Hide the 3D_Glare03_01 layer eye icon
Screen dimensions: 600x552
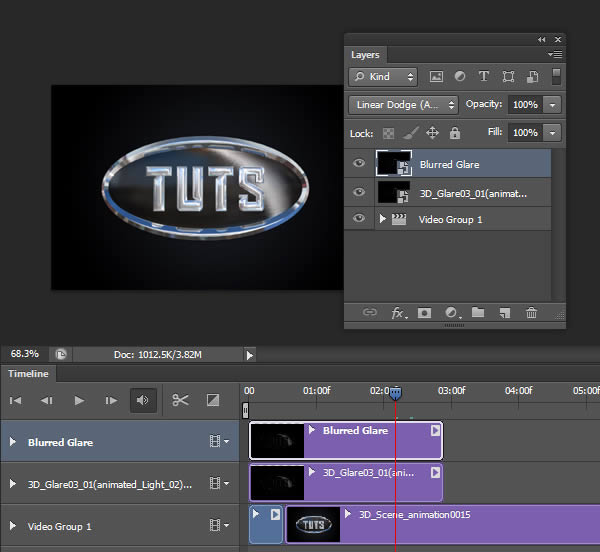pyautogui.click(x=359, y=192)
